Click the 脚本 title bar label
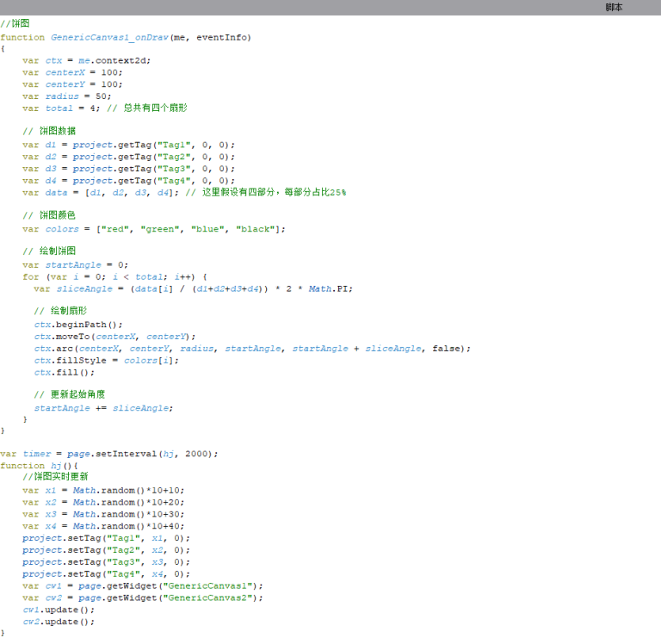 tap(614, 7)
